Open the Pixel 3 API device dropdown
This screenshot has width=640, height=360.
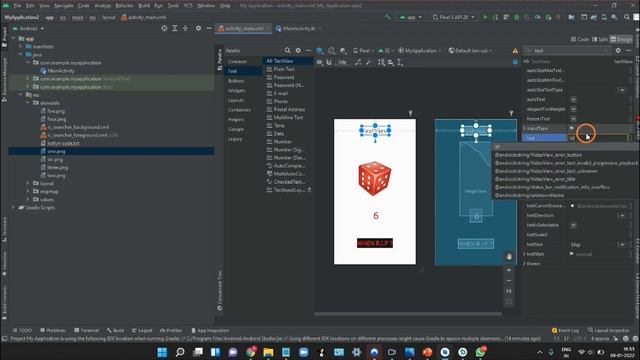[454, 17]
